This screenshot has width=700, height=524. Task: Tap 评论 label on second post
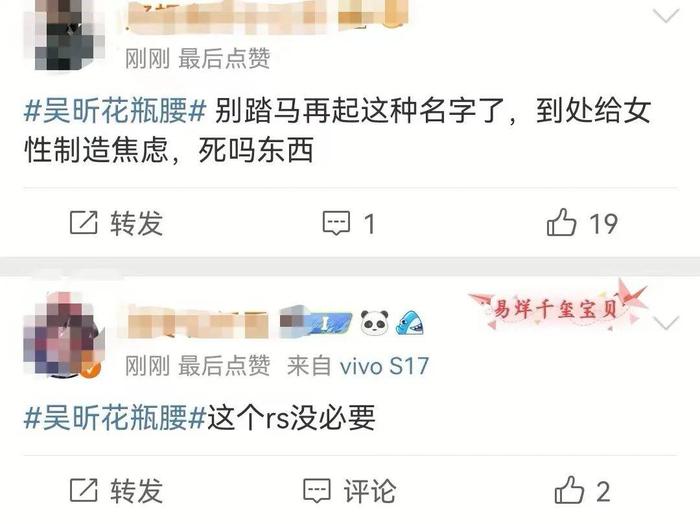pyautogui.click(x=370, y=491)
